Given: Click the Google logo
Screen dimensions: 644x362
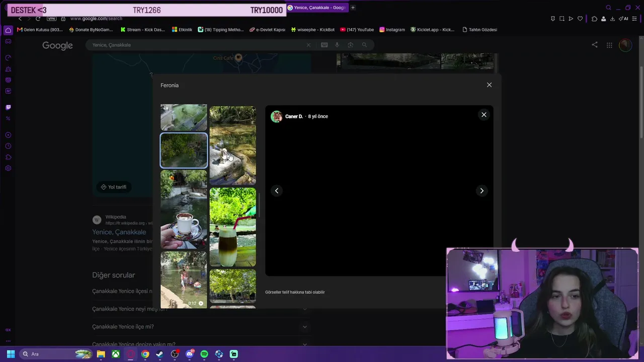Looking at the screenshot, I should 57,46.
